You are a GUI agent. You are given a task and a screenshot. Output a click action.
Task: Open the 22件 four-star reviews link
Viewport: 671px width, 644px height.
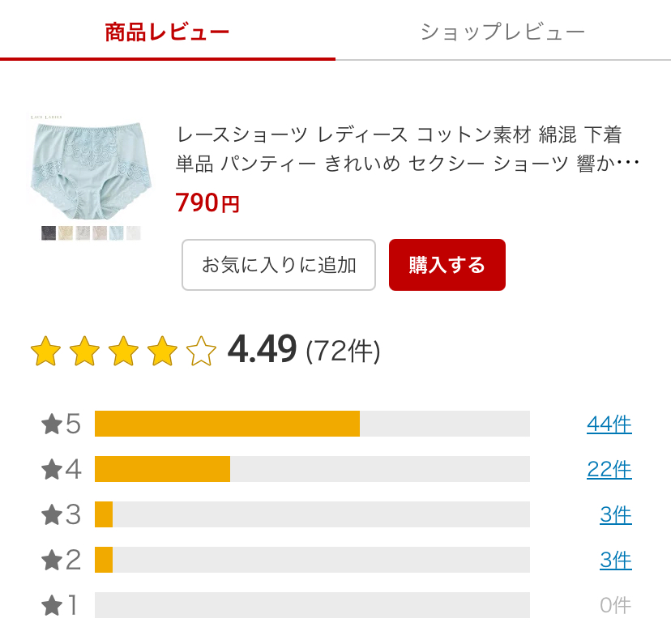(609, 470)
